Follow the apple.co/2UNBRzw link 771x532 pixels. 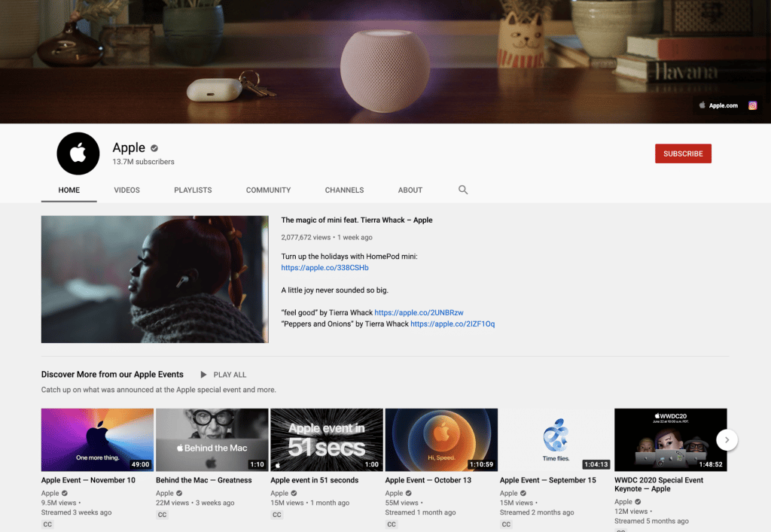click(x=419, y=312)
